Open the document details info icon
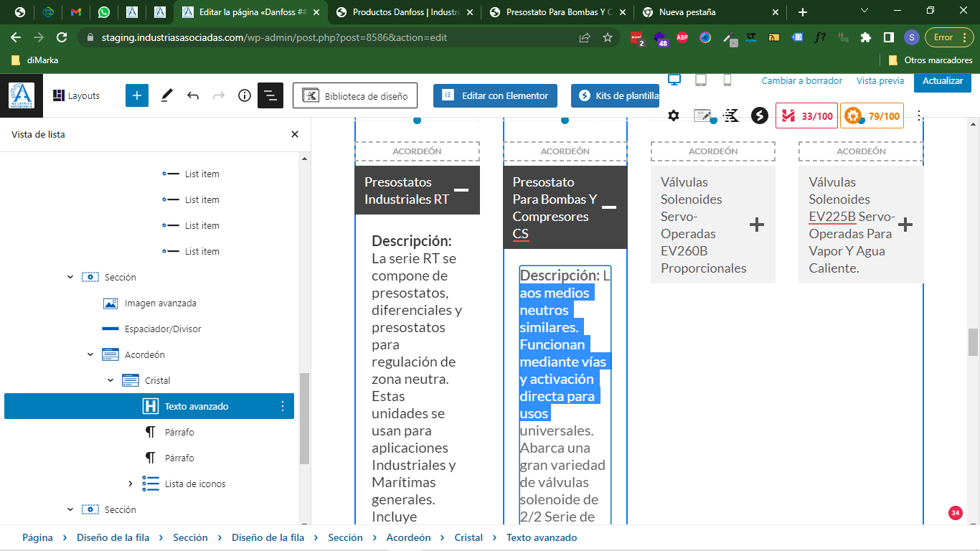The image size is (980, 551). tap(245, 95)
